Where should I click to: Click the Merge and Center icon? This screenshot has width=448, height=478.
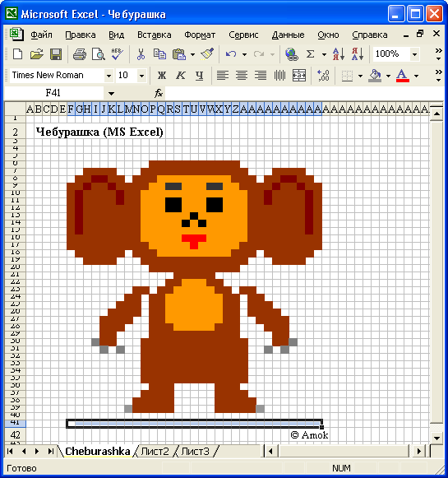coord(298,75)
